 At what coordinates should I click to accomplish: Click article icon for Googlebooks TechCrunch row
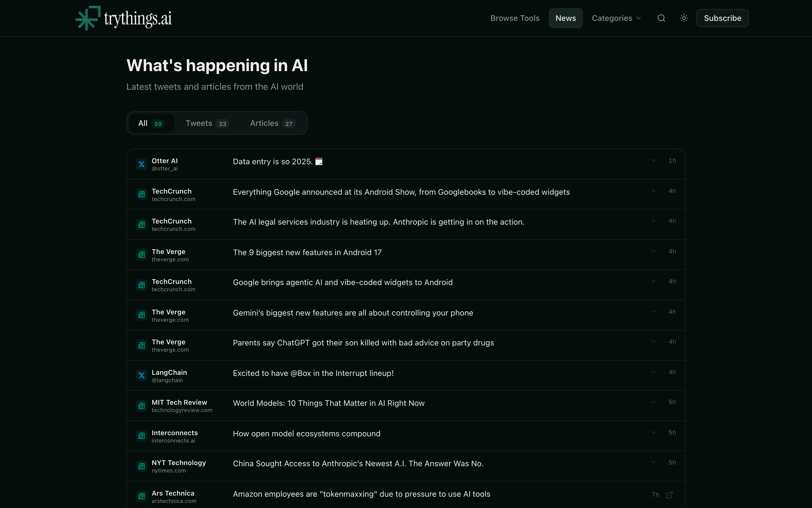point(142,194)
